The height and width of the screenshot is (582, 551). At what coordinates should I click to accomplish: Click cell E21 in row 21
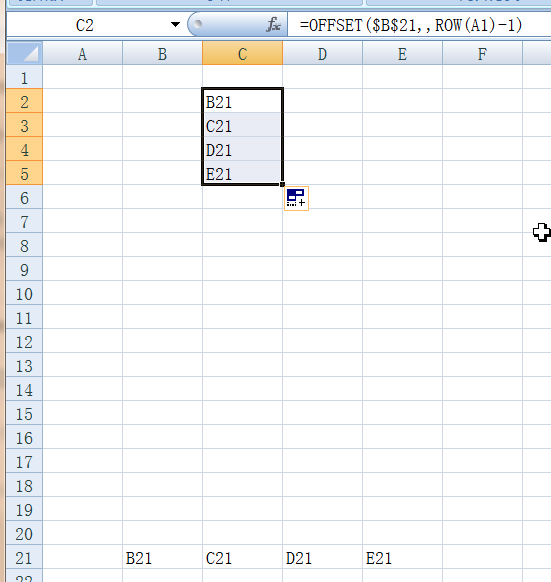click(x=402, y=557)
